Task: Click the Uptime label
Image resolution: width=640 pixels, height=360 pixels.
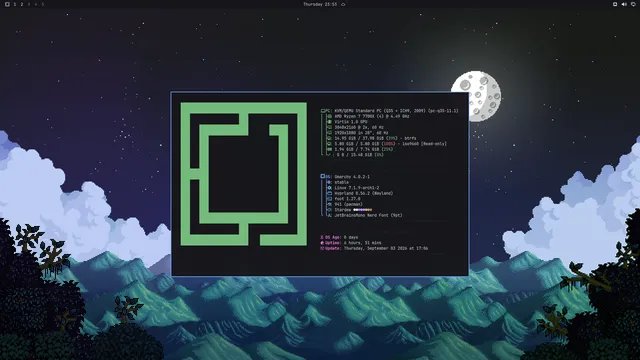Action: [x=333, y=243]
